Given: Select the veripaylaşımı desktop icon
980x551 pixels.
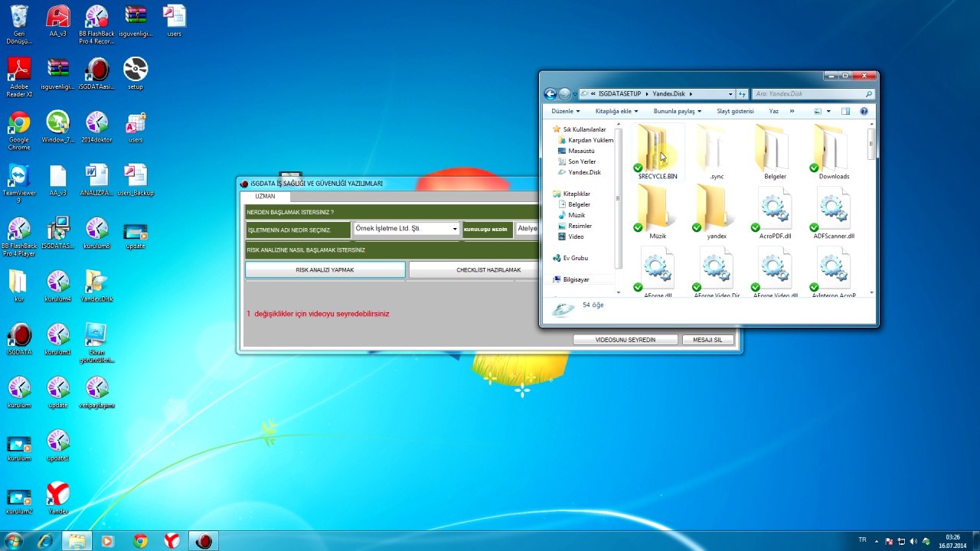Looking at the screenshot, I should tap(96, 392).
